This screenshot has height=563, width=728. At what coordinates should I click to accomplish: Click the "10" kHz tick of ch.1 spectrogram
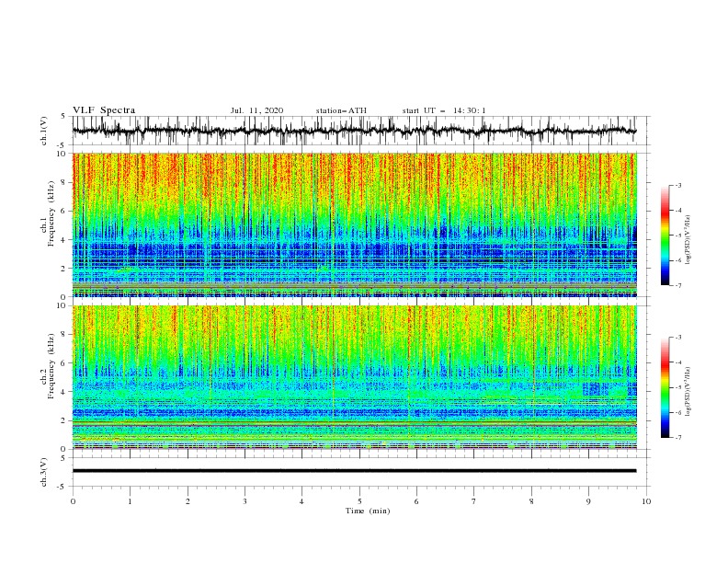tap(62, 154)
